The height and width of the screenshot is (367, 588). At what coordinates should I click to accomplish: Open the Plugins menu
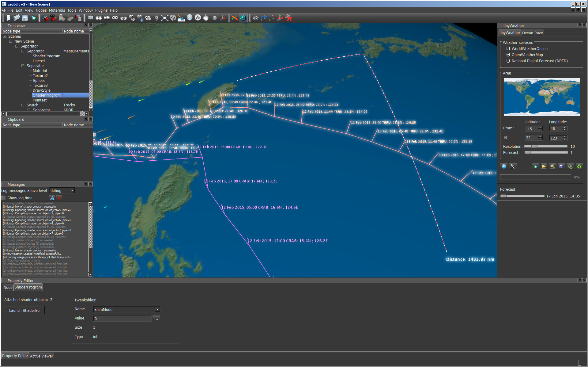pos(101,10)
